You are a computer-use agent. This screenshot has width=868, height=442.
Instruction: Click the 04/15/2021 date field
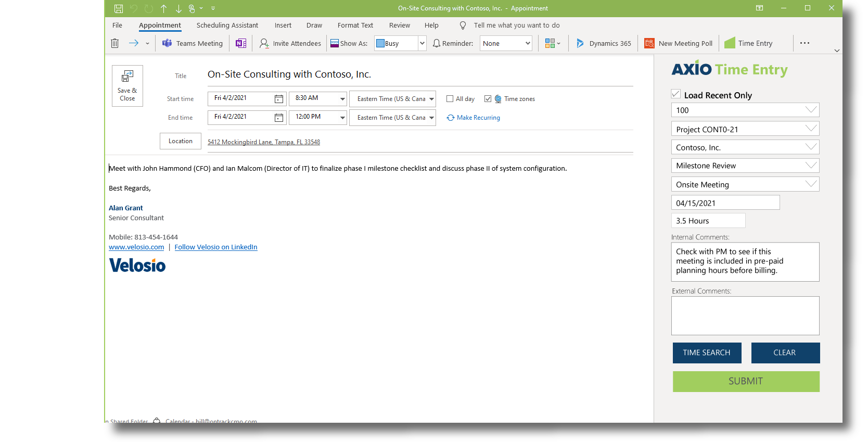725,203
